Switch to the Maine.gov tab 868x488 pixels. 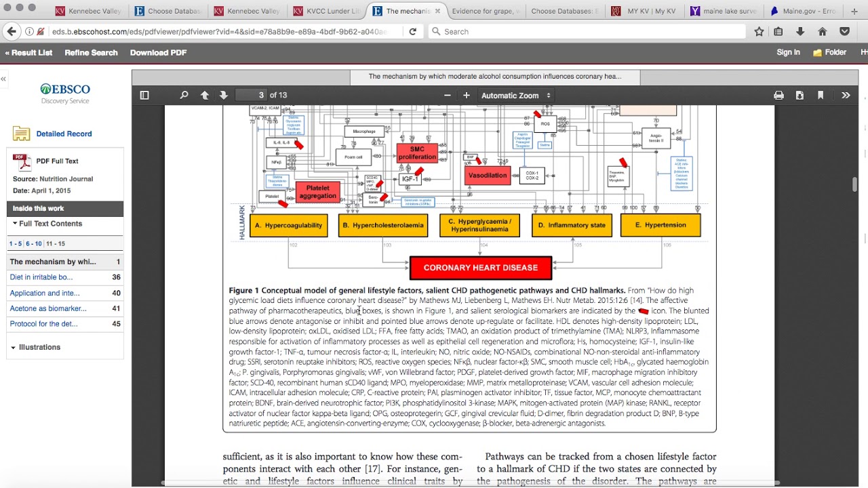tap(803, 11)
